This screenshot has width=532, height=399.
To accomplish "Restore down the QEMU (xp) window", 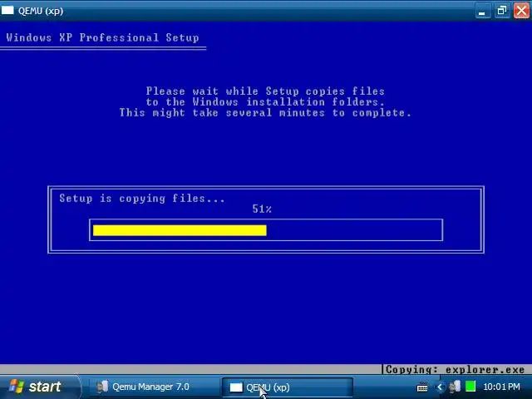I will coord(502,11).
